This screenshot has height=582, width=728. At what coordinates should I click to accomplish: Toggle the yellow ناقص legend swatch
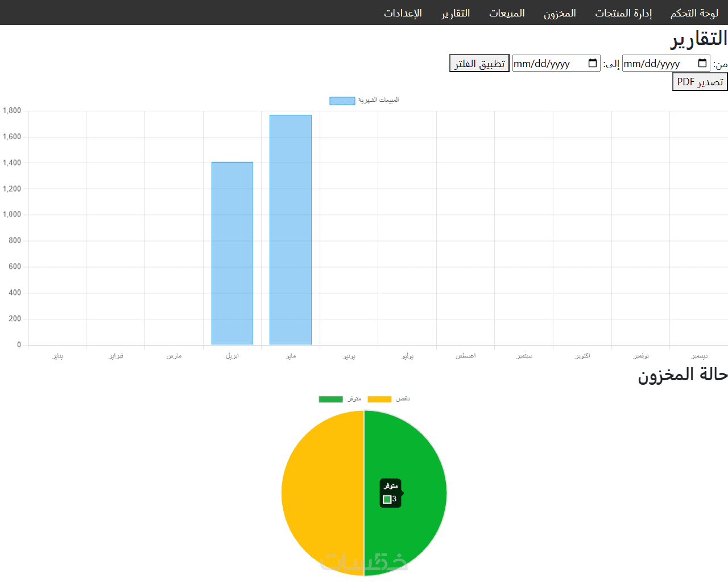379,399
